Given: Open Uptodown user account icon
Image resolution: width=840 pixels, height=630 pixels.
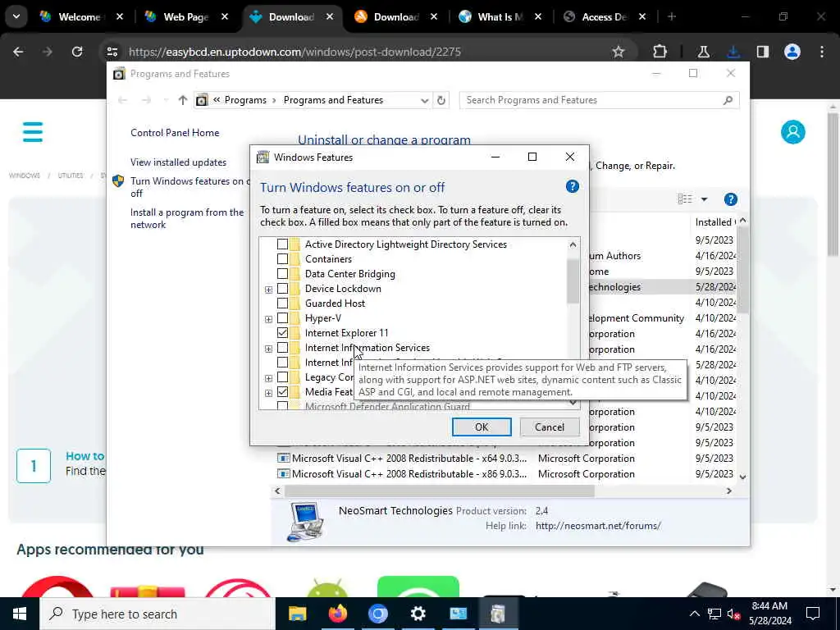Looking at the screenshot, I should 793,132.
